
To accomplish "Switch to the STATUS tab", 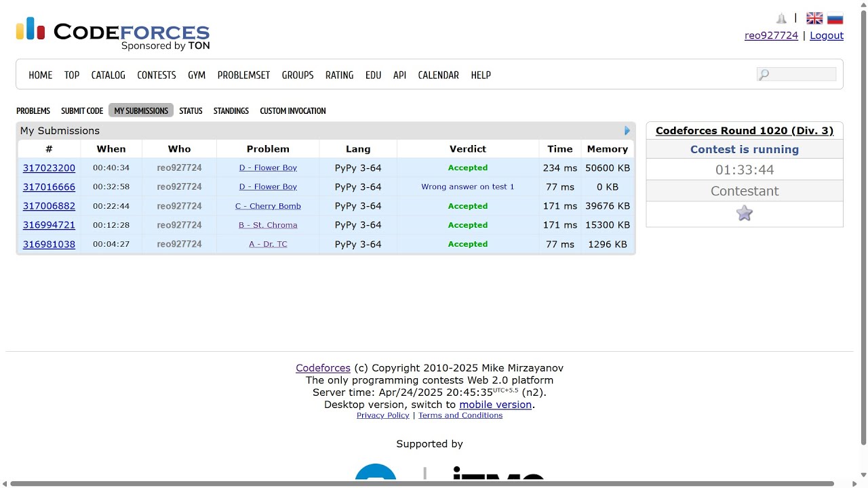I will [191, 110].
